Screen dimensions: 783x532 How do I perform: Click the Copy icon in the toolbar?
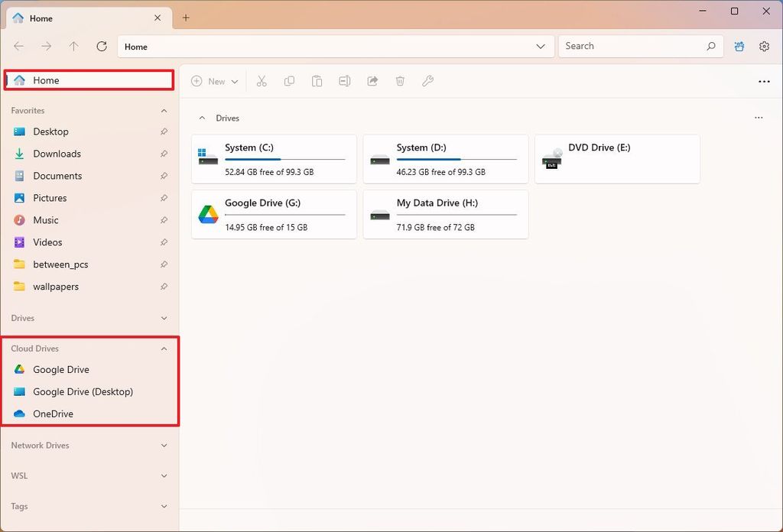(289, 81)
